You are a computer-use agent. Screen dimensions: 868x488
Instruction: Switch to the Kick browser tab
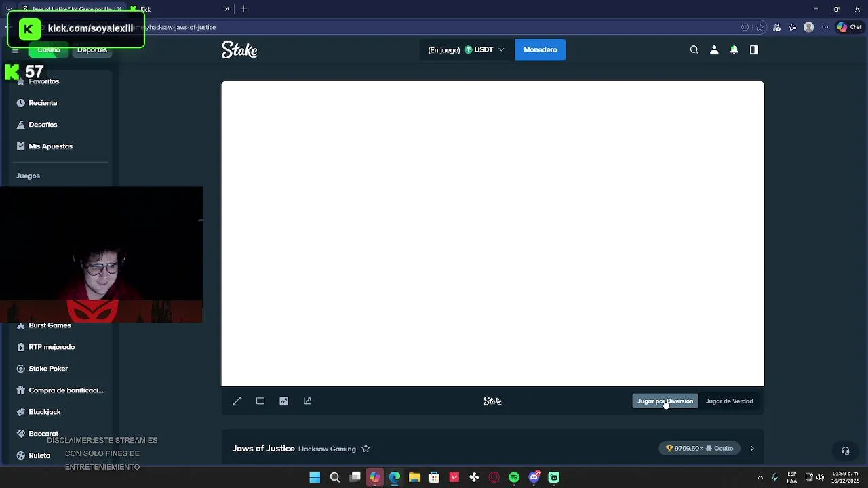[x=180, y=9]
